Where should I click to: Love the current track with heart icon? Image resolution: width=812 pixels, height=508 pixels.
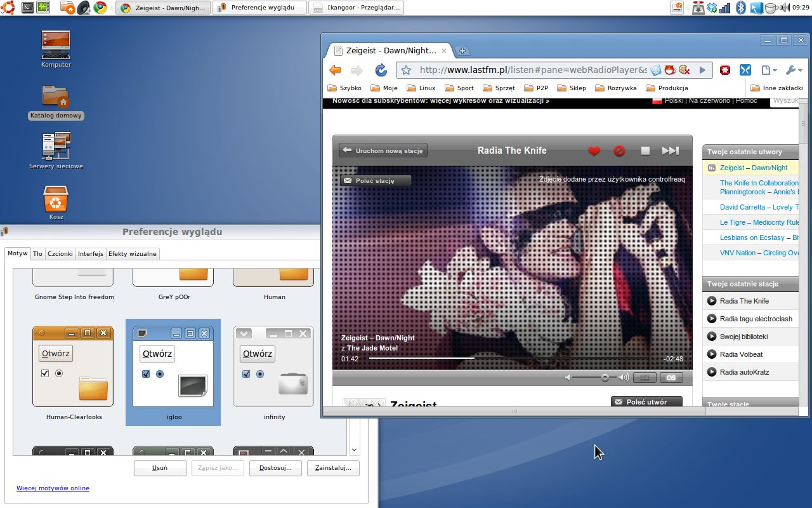[594, 151]
